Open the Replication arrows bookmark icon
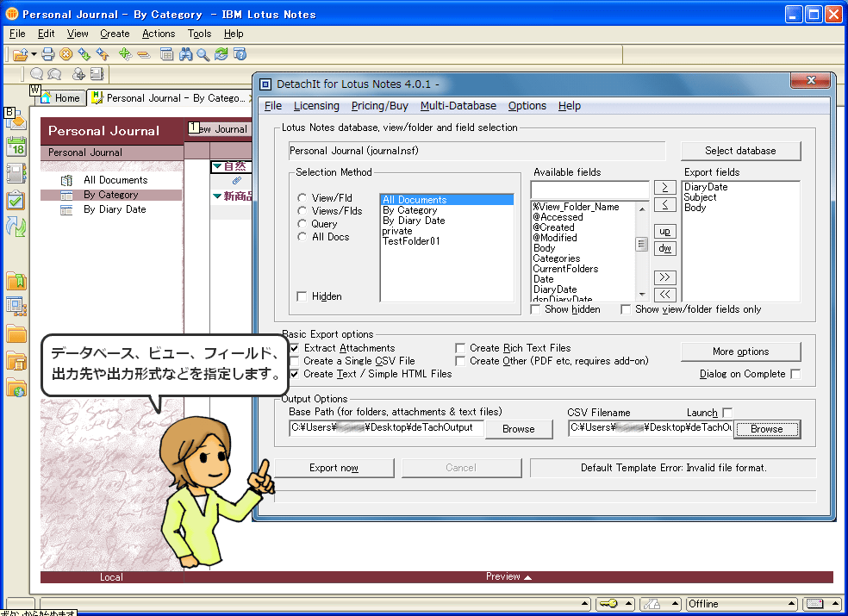 (16, 227)
